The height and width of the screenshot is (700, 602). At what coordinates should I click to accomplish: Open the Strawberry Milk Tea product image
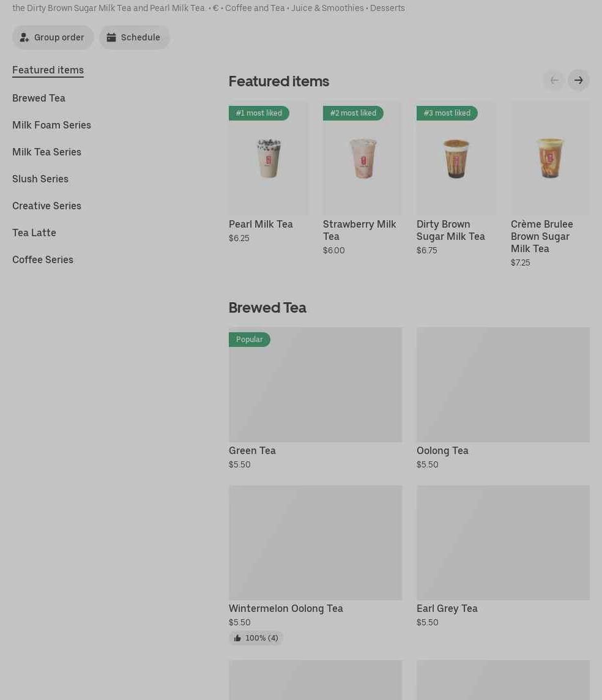click(x=362, y=158)
